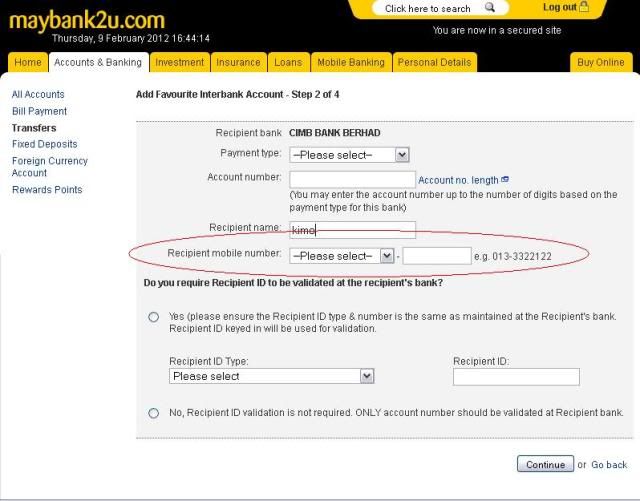Select Yes for Recipient ID validation
The image size is (640, 501).
(x=153, y=317)
